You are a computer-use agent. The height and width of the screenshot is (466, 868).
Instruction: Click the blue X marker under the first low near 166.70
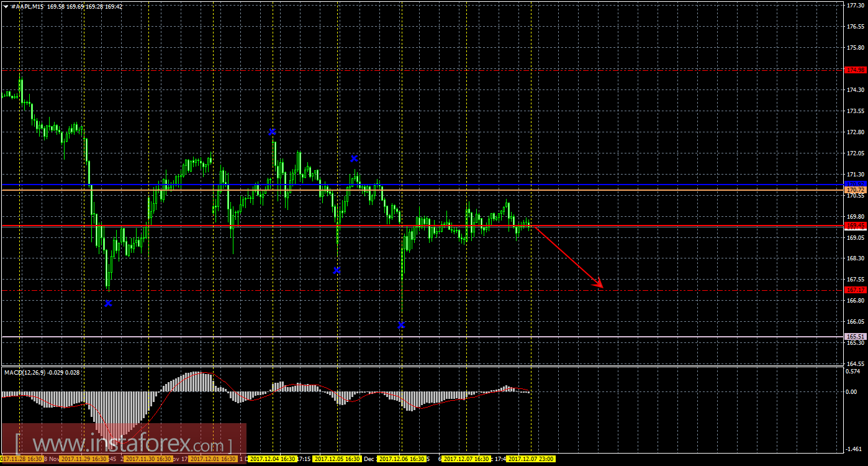pyautogui.click(x=109, y=303)
